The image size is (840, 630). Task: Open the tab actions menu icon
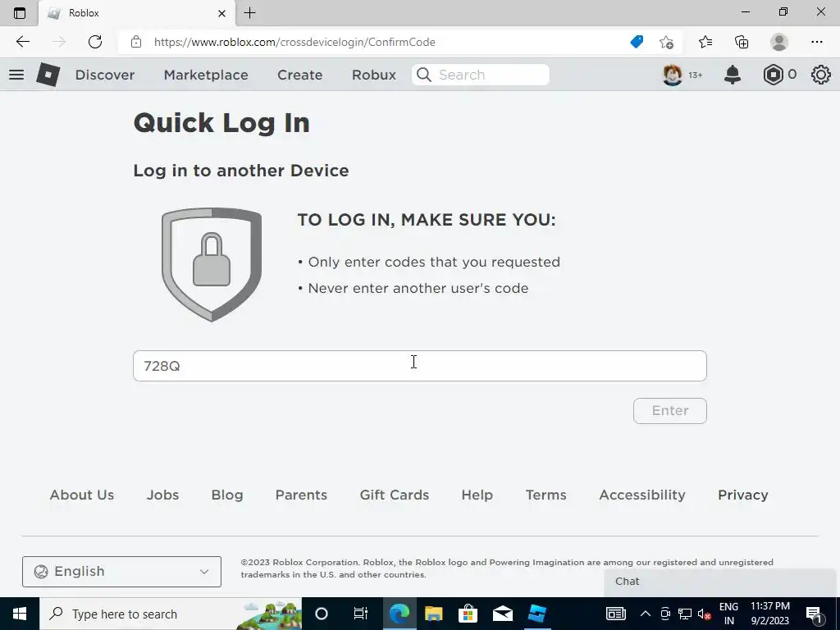(x=20, y=13)
